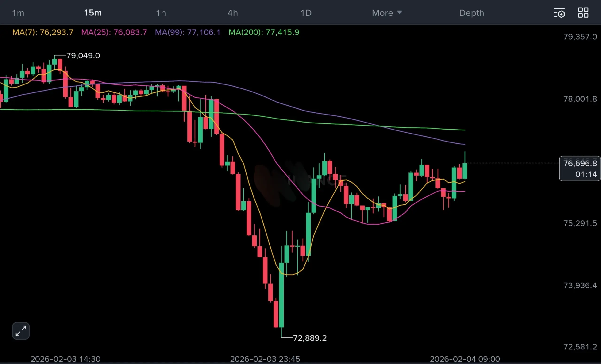Click the MA(7) indicator label
This screenshot has width=601, height=364.
43,32
